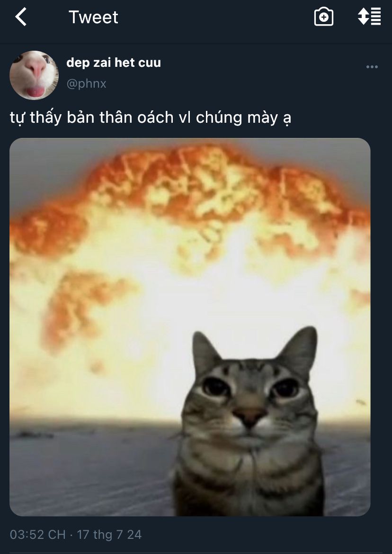Click the word oách in tweet

pos(155,118)
